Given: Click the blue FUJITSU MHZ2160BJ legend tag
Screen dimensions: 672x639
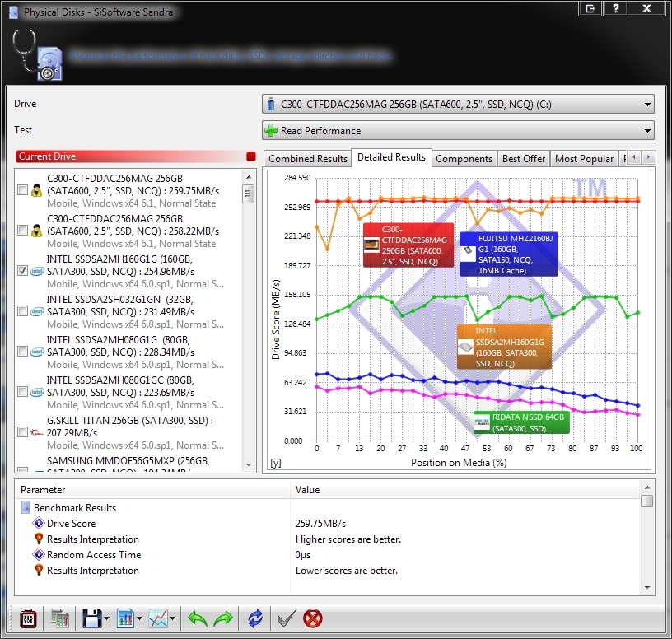Looking at the screenshot, I should pyautogui.click(x=509, y=254).
